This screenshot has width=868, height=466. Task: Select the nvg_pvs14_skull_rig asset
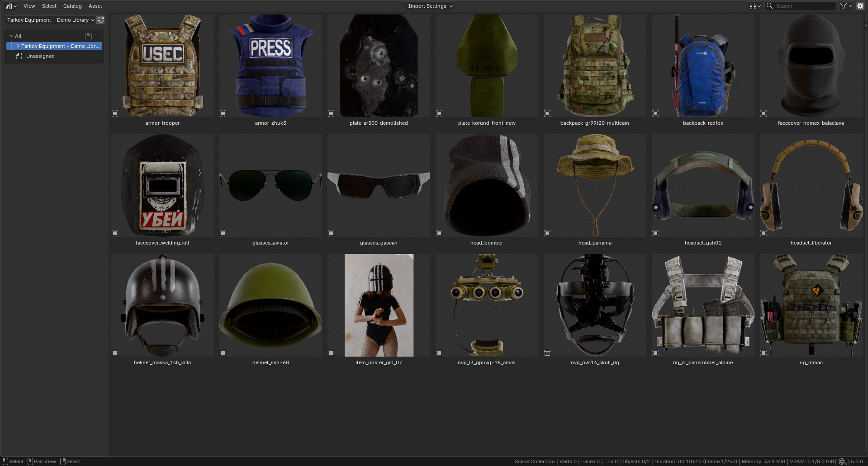click(595, 306)
